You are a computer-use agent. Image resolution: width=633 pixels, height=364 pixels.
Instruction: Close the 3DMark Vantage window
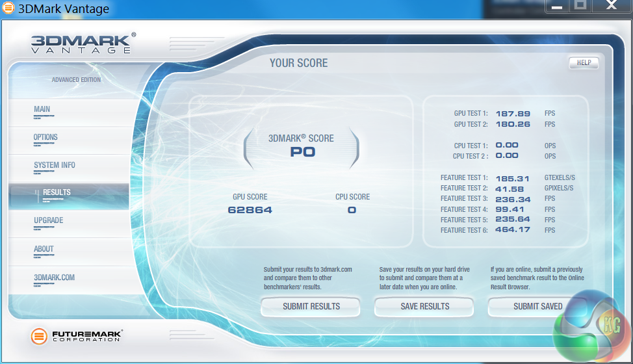tap(612, 6)
